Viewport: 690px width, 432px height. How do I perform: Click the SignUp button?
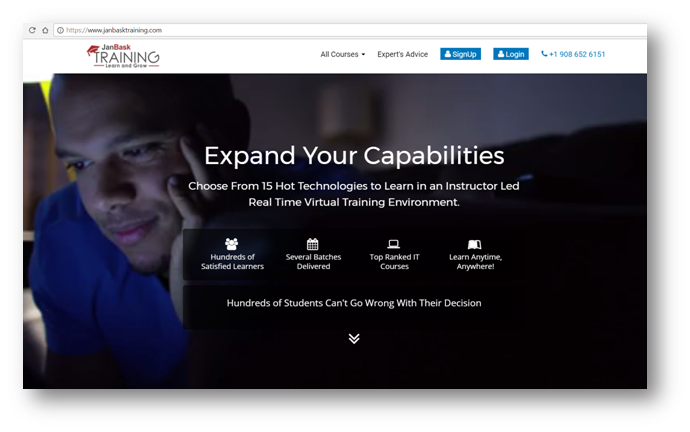point(460,54)
